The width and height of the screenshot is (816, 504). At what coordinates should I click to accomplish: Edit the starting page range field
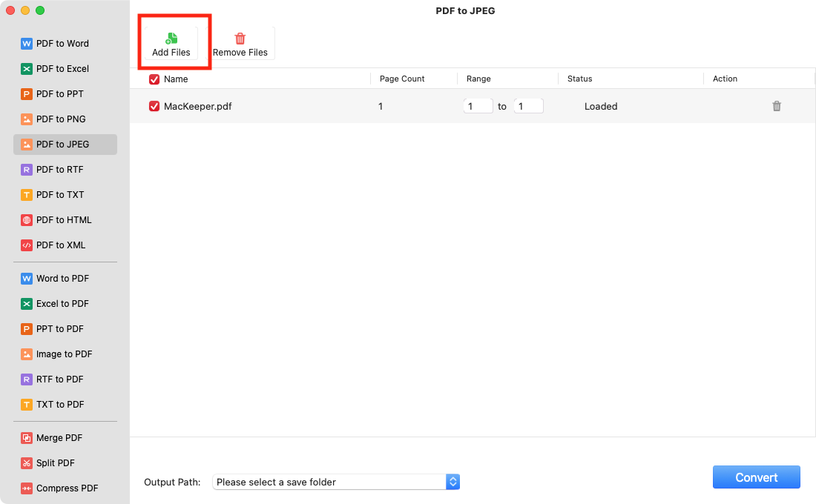(x=478, y=106)
